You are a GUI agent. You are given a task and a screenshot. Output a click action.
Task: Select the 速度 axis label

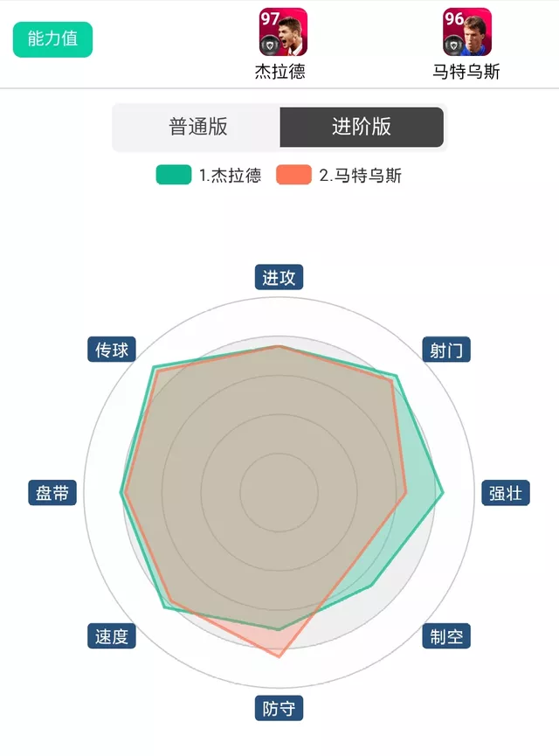(x=111, y=636)
